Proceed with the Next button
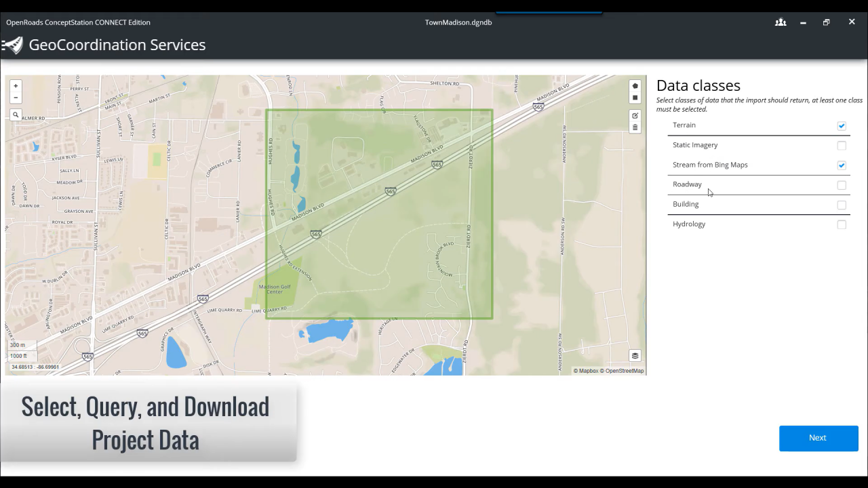The image size is (868, 488). pos(818,438)
